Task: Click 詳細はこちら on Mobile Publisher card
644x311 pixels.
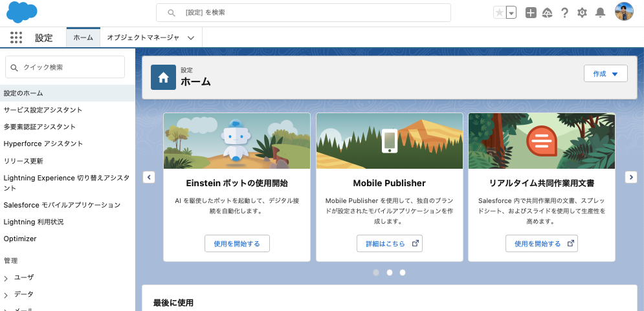Action: [390, 243]
